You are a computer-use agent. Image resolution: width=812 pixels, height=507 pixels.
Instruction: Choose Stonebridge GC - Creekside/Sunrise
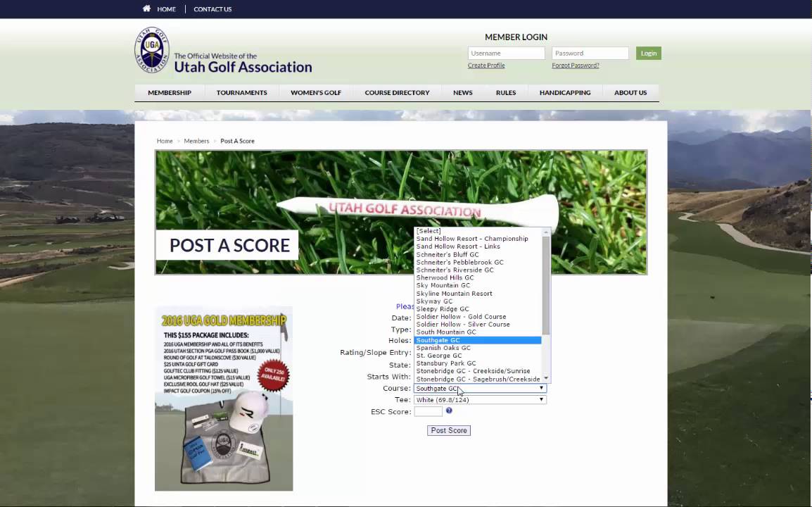(478, 371)
